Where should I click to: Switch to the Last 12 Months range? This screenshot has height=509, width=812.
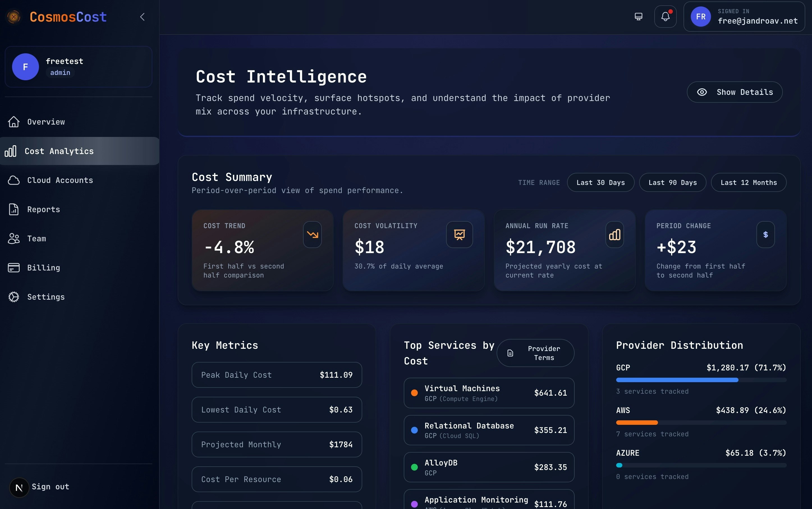(748, 182)
